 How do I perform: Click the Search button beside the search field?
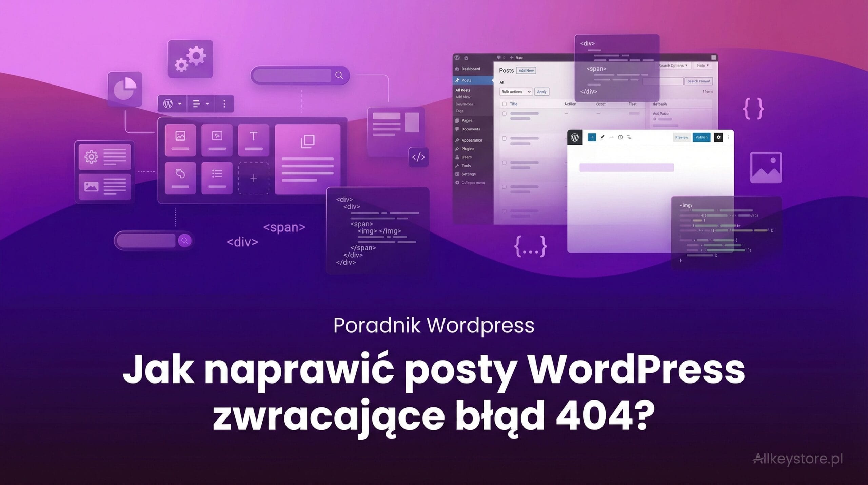coord(698,81)
